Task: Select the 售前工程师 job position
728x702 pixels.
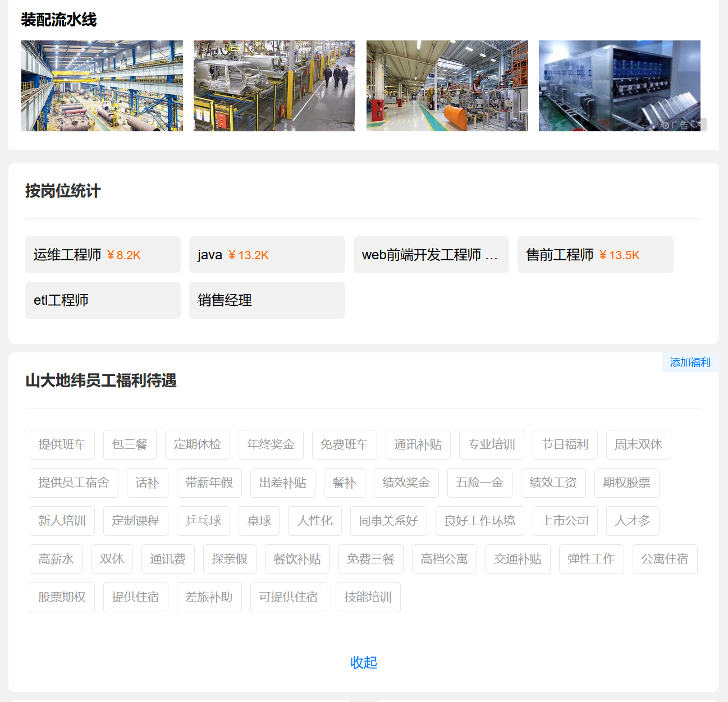Action: pyautogui.click(x=595, y=255)
